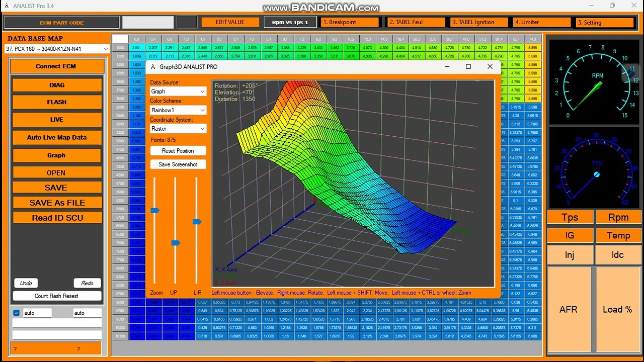Open the Data Base Map dropdown
Screen dimensions: 644x362
[57, 49]
